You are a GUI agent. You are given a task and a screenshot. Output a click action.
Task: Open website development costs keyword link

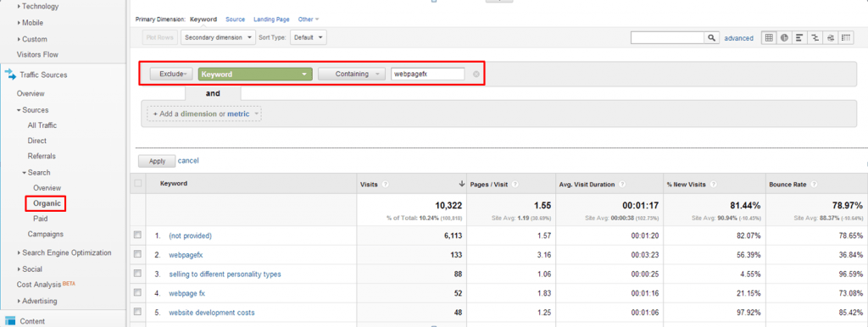[211, 313]
